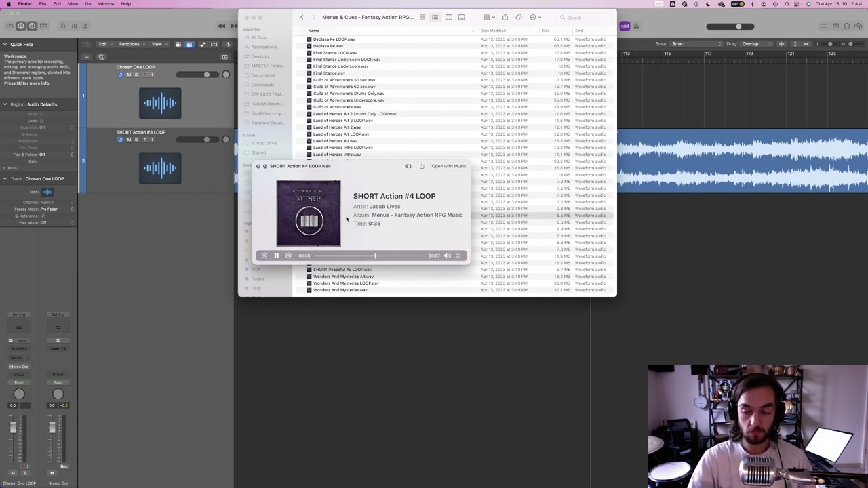This screenshot has height=488, width=868.
Task: Click Open with Music in preview
Action: click(x=449, y=166)
